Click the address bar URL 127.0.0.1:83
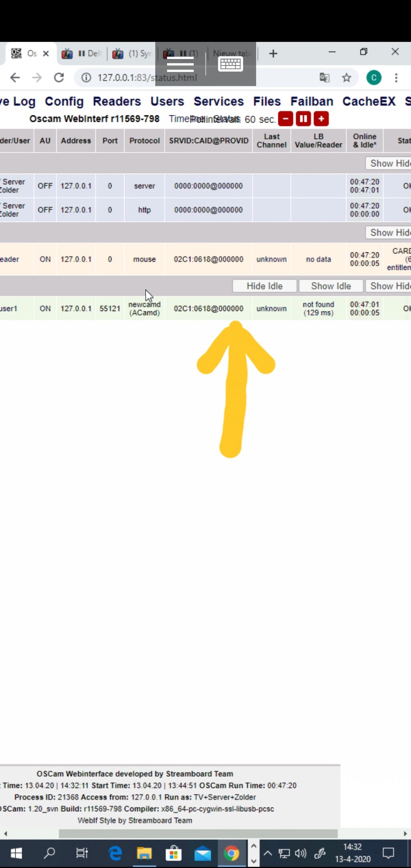Viewport: 411px width, 868px height. [147, 78]
